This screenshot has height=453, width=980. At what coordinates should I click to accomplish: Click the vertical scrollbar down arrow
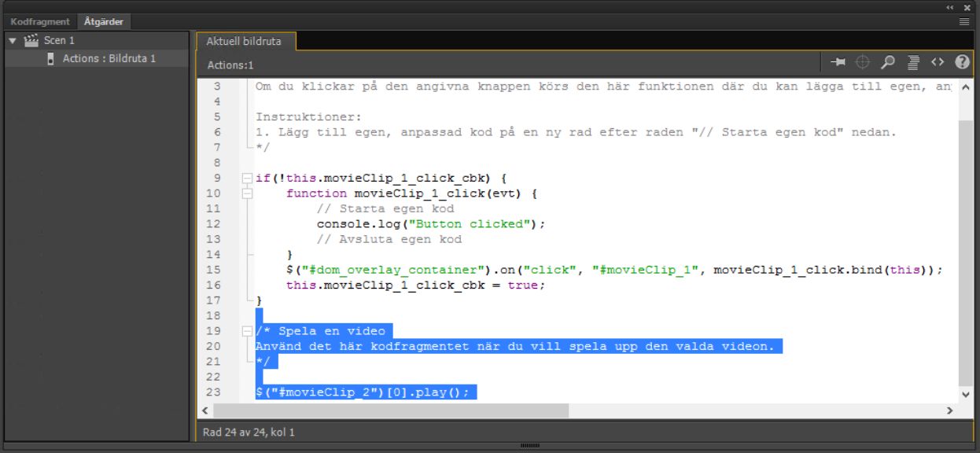[966, 393]
